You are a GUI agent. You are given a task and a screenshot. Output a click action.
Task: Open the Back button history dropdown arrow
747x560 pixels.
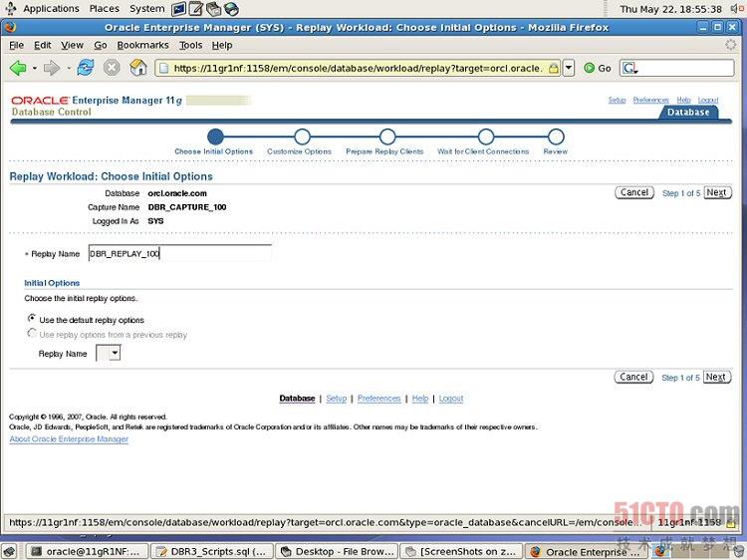pos(32,68)
